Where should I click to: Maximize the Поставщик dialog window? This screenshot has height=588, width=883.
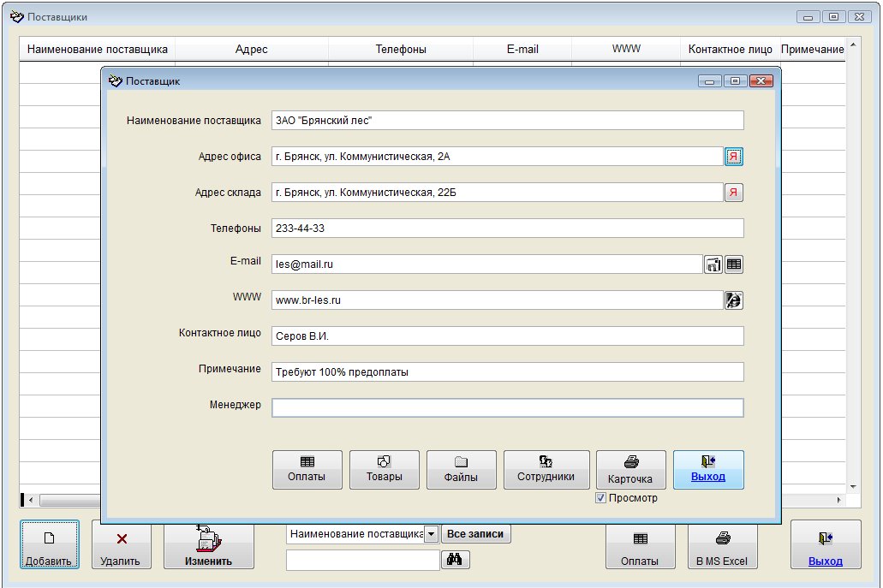pyautogui.click(x=736, y=81)
